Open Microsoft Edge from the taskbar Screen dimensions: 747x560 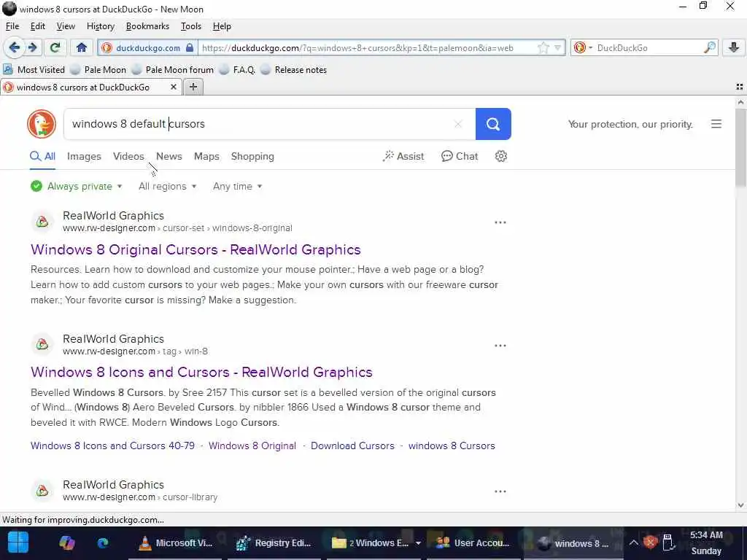[102, 542]
